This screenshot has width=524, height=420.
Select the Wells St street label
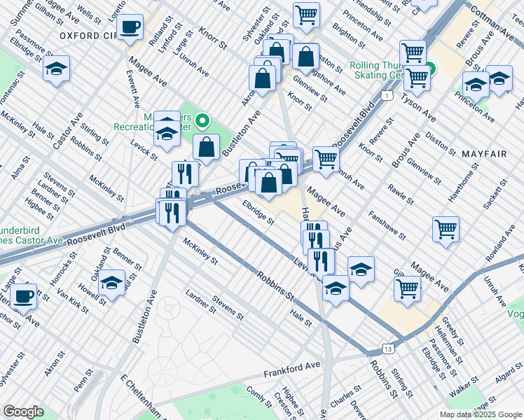pyautogui.click(x=89, y=15)
